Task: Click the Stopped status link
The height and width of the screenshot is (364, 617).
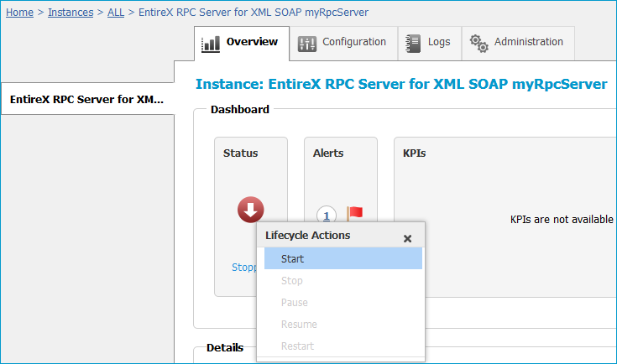Action: [x=244, y=268]
